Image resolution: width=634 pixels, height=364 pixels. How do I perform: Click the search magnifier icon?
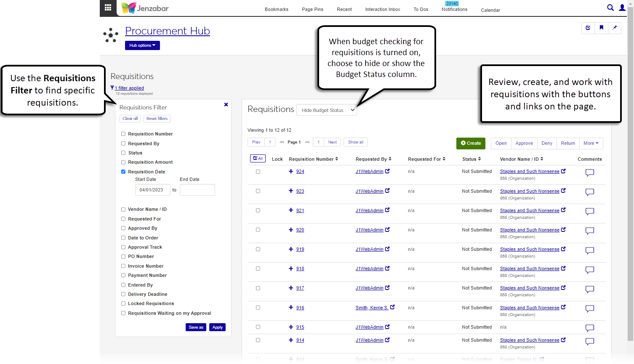[x=610, y=8]
